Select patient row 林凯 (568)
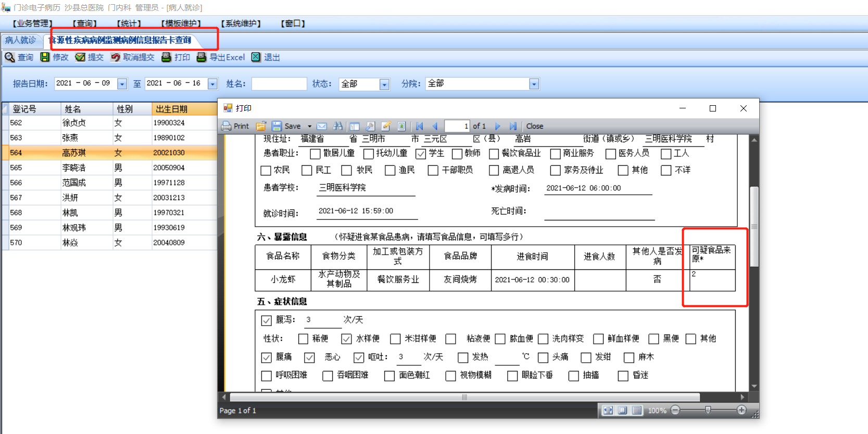 [x=109, y=213]
